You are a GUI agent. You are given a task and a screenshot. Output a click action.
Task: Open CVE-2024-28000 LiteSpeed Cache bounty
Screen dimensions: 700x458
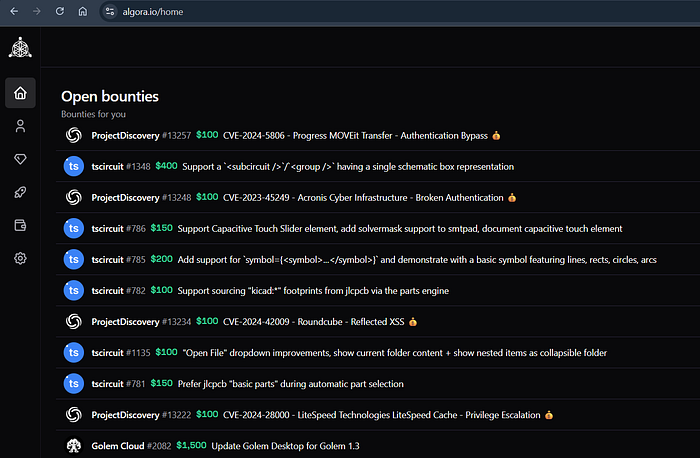point(382,415)
